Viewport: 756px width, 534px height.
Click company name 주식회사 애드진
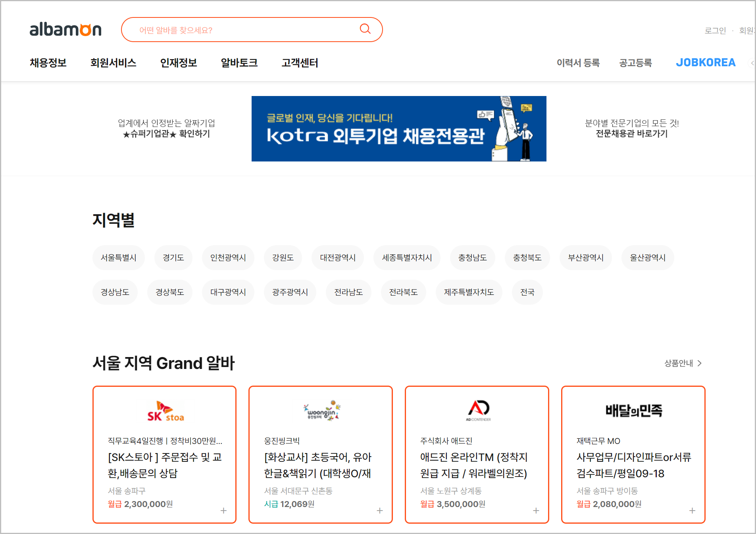(446, 441)
